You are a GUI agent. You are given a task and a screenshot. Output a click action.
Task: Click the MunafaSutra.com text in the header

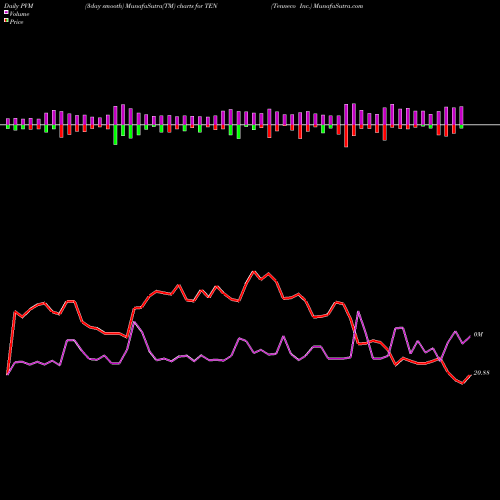pos(337,6)
